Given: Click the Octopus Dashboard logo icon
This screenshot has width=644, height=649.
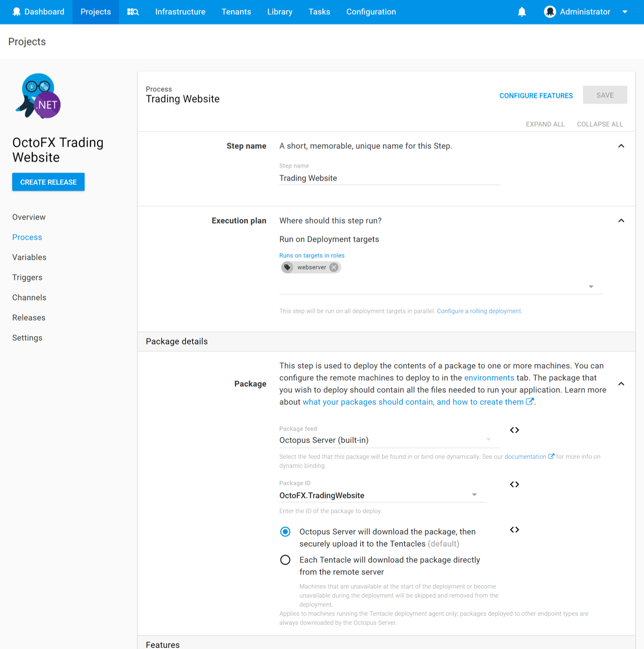Looking at the screenshot, I should 17,12.
